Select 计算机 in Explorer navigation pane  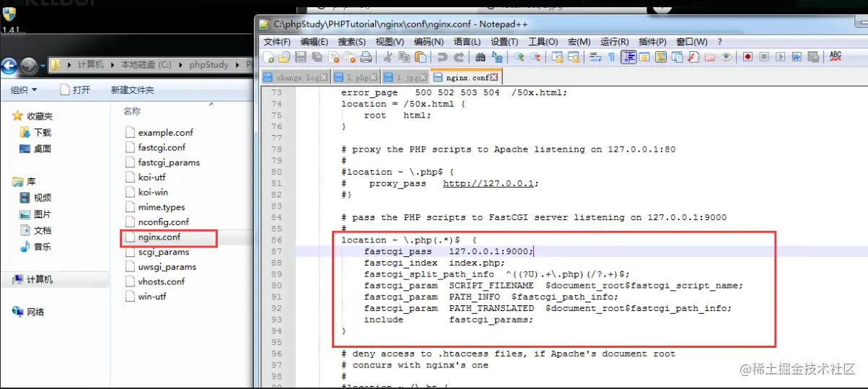click(x=32, y=279)
